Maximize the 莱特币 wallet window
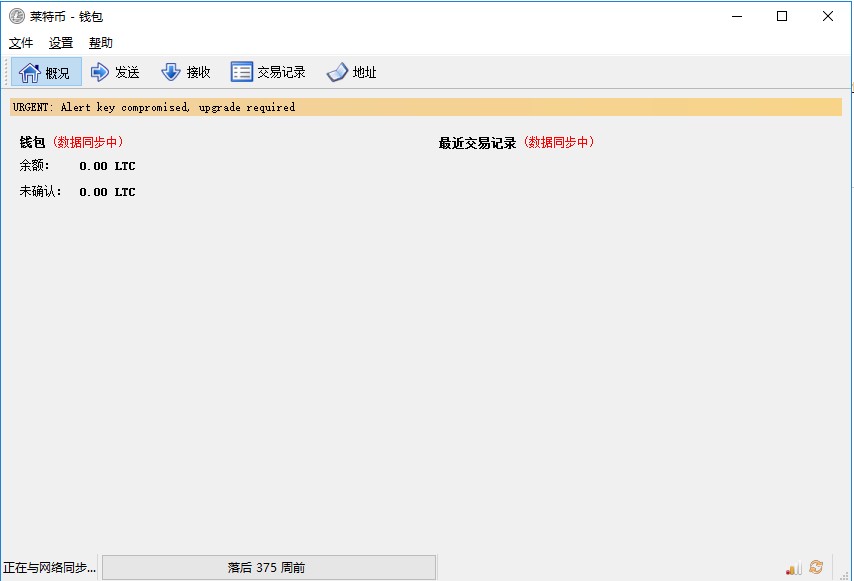Screen dimensions: 854x581 (782, 16)
